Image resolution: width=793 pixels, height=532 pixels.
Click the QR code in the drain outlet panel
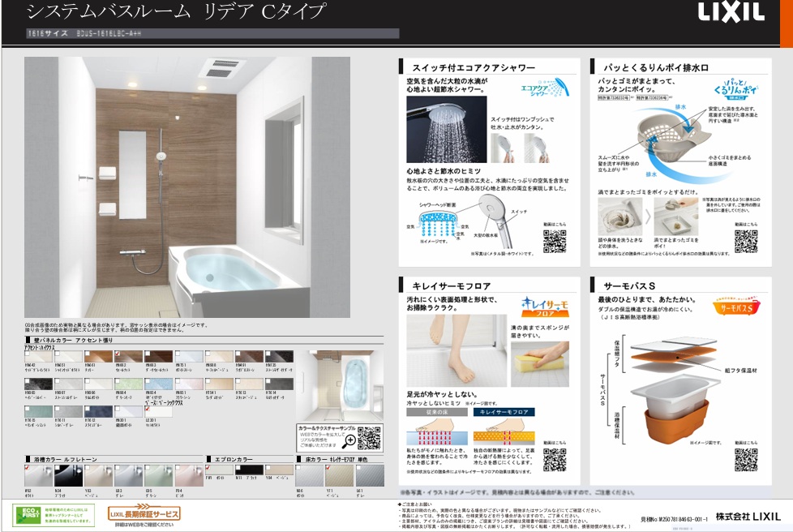pyautogui.click(x=745, y=242)
